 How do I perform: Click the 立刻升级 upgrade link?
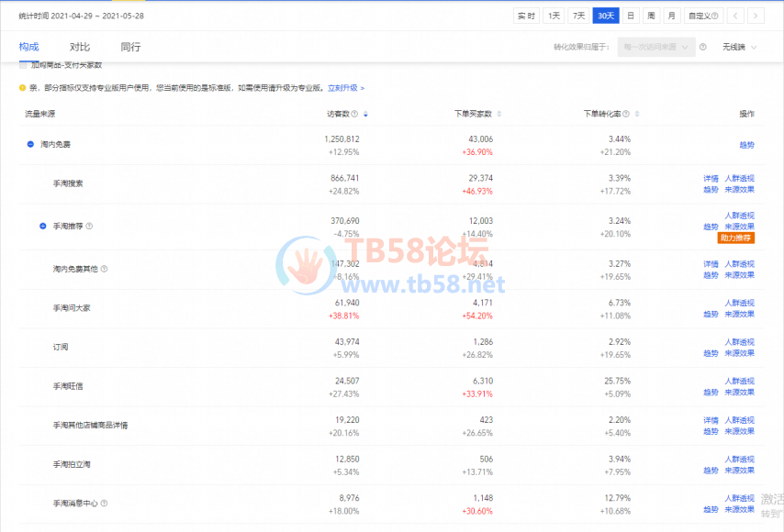[x=346, y=88]
